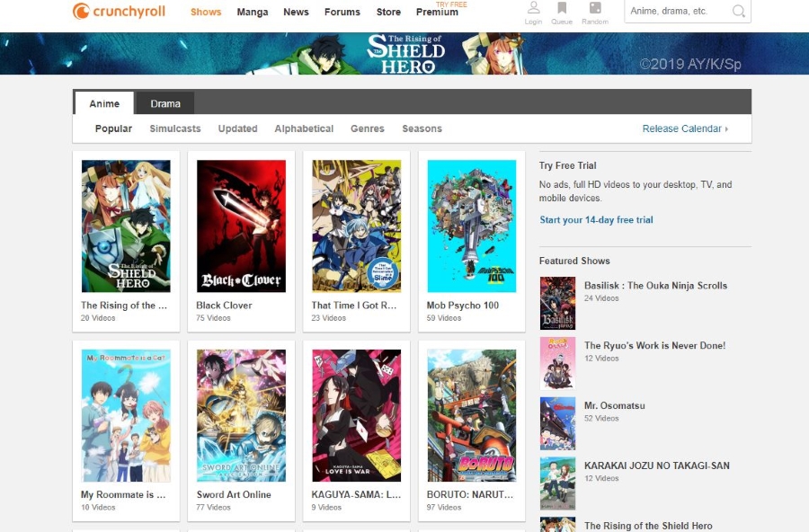Open the Sword Art Online poster
The height and width of the screenshot is (532, 809).
click(241, 415)
